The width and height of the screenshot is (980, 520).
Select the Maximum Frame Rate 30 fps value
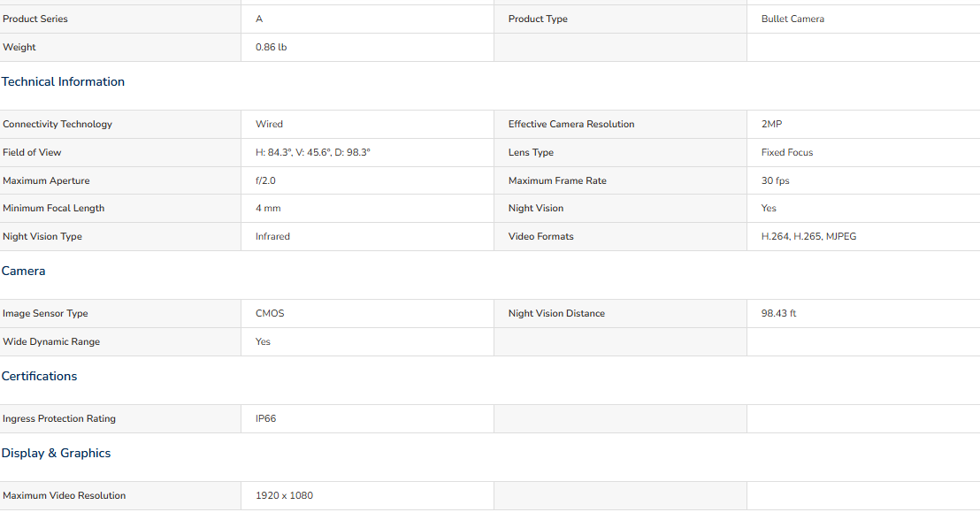tap(775, 180)
